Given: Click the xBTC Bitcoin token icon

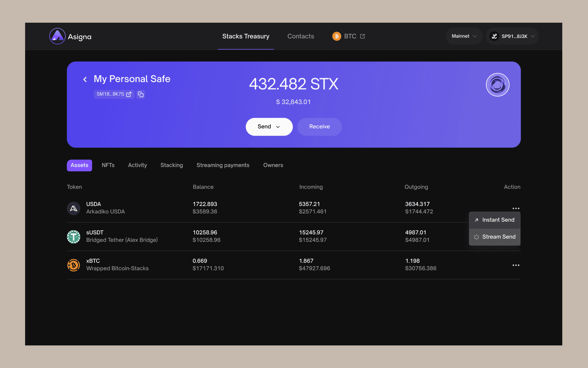Looking at the screenshot, I should pos(73,265).
